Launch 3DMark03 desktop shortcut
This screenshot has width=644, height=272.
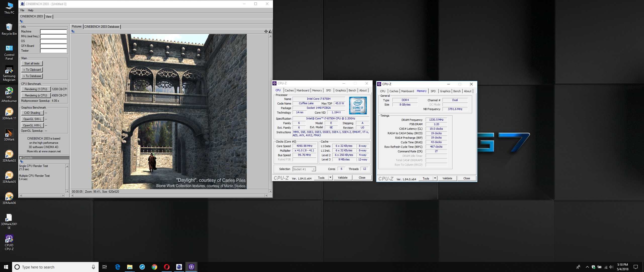click(x=9, y=156)
